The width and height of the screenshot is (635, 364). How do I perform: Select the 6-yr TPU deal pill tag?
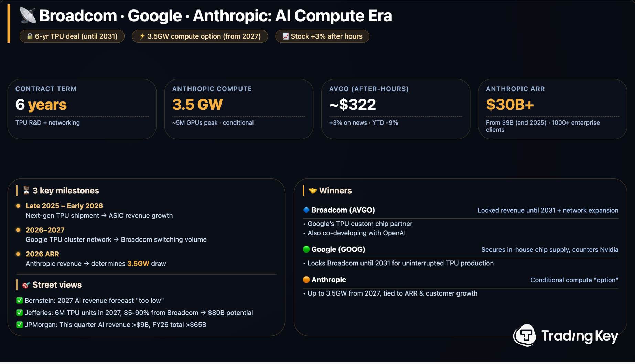(72, 36)
